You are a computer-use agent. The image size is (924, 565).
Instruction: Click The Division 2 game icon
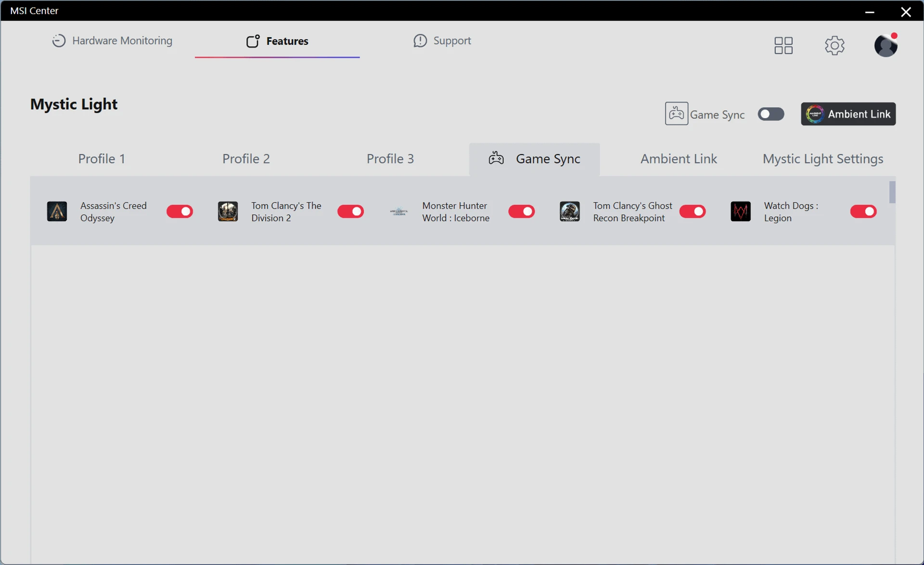pos(228,211)
